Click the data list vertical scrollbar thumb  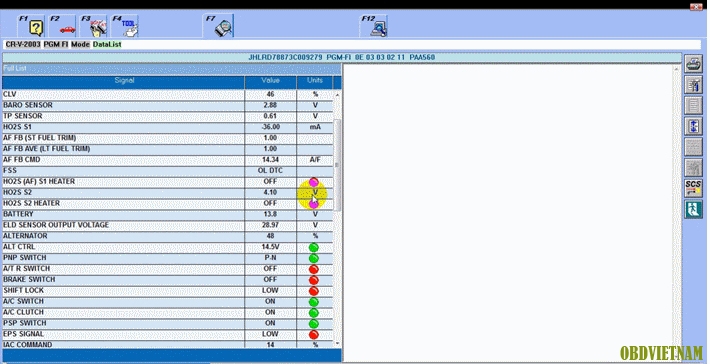click(x=337, y=165)
